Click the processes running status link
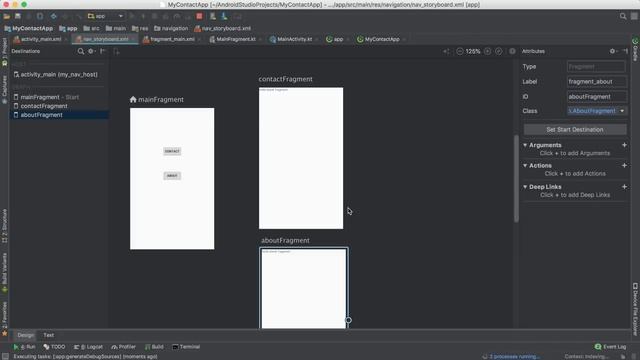This screenshot has width=640, height=360. pyautogui.click(x=514, y=356)
